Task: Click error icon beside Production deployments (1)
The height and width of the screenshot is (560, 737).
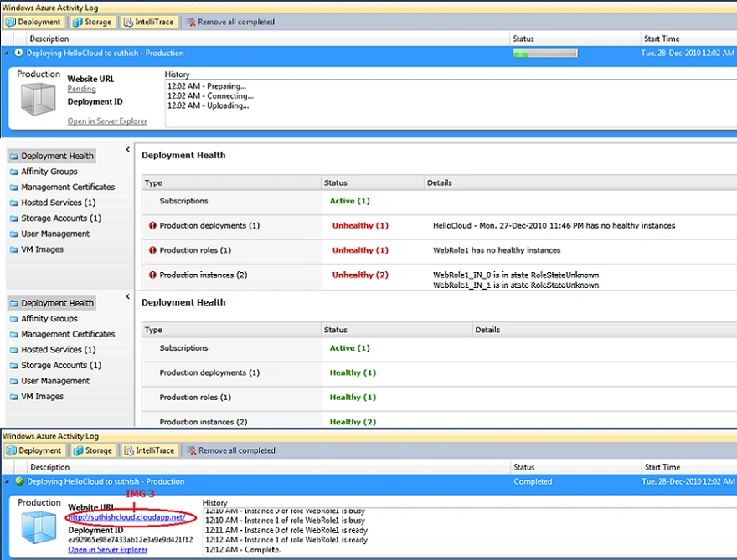Action: [152, 225]
